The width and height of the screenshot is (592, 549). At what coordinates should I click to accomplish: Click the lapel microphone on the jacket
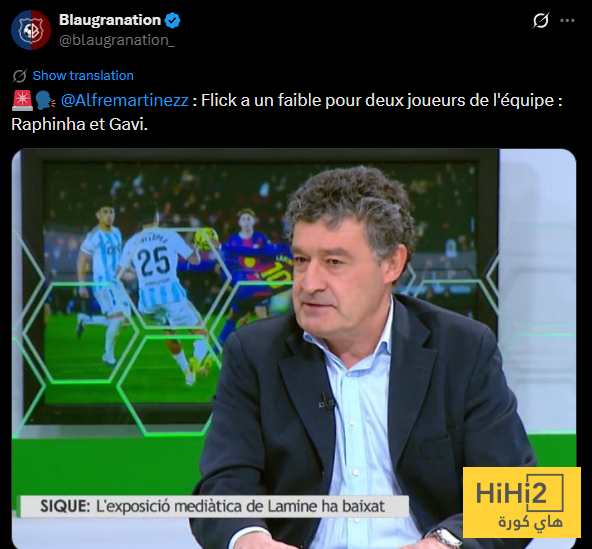(x=326, y=401)
